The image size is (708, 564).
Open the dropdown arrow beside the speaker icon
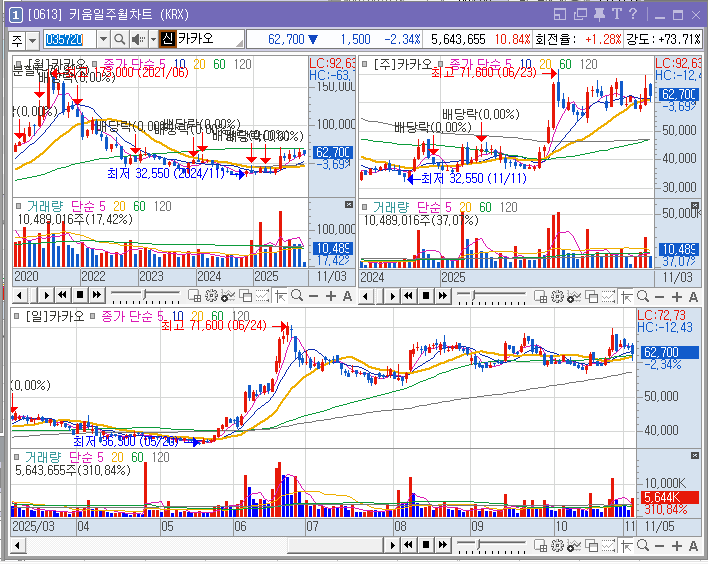(x=153, y=40)
